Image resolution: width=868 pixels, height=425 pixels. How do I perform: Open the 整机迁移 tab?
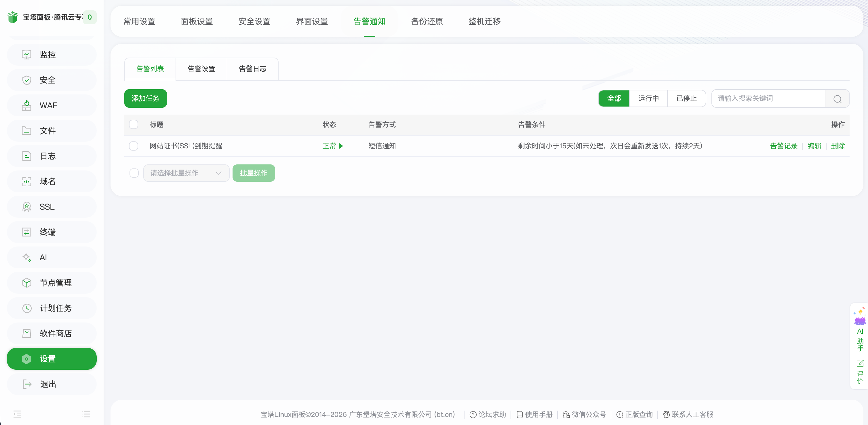485,22
